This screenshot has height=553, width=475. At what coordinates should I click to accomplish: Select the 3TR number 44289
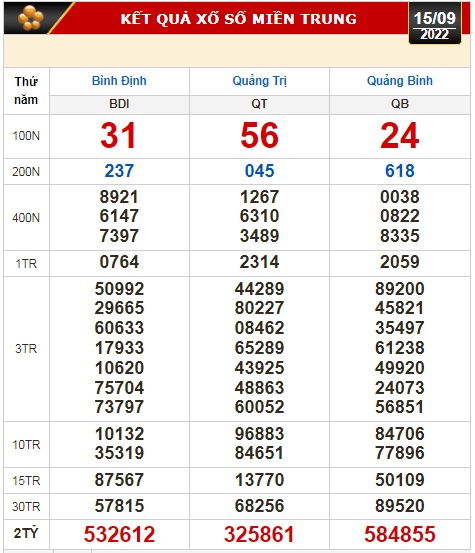click(259, 289)
